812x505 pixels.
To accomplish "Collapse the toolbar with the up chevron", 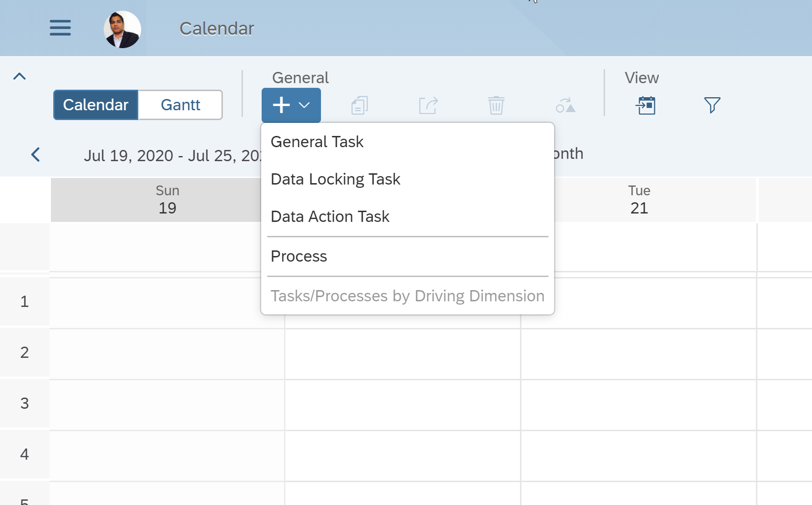I will [x=19, y=76].
